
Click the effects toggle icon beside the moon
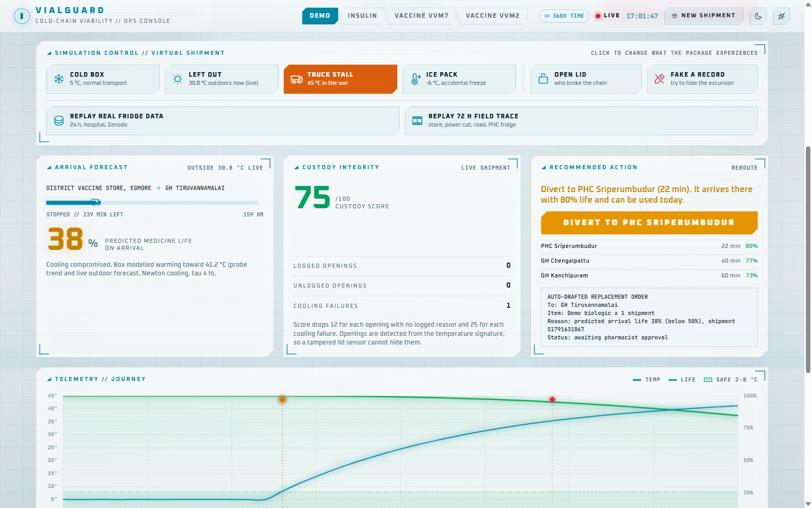[x=782, y=16]
